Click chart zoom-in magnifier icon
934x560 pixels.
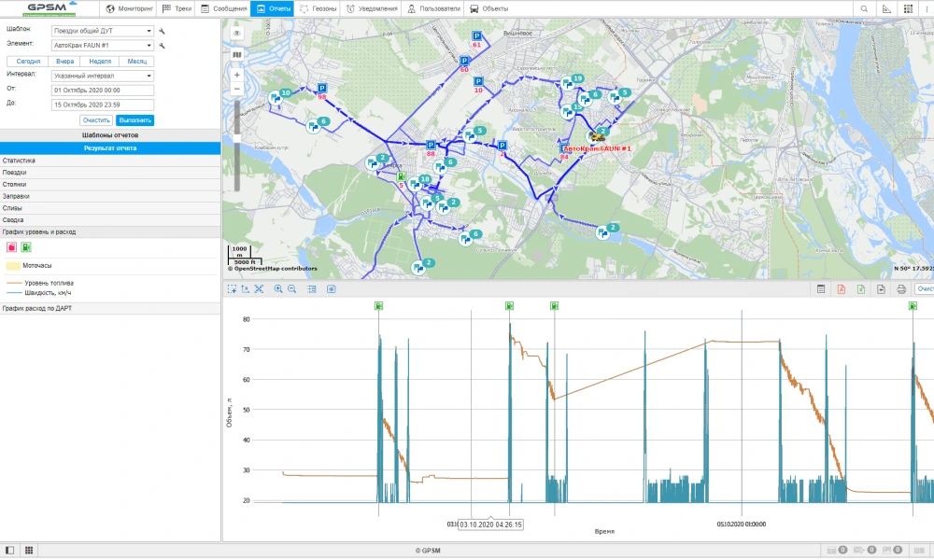click(277, 289)
